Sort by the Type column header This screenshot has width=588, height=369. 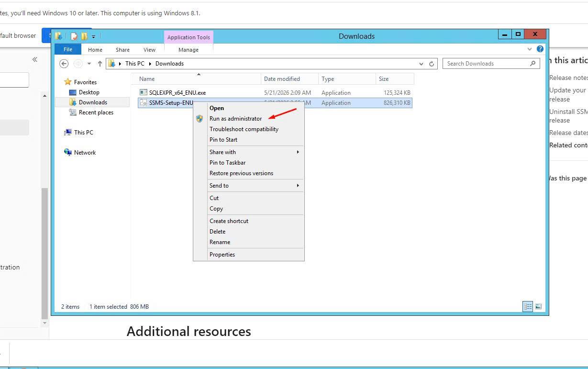pyautogui.click(x=347, y=79)
